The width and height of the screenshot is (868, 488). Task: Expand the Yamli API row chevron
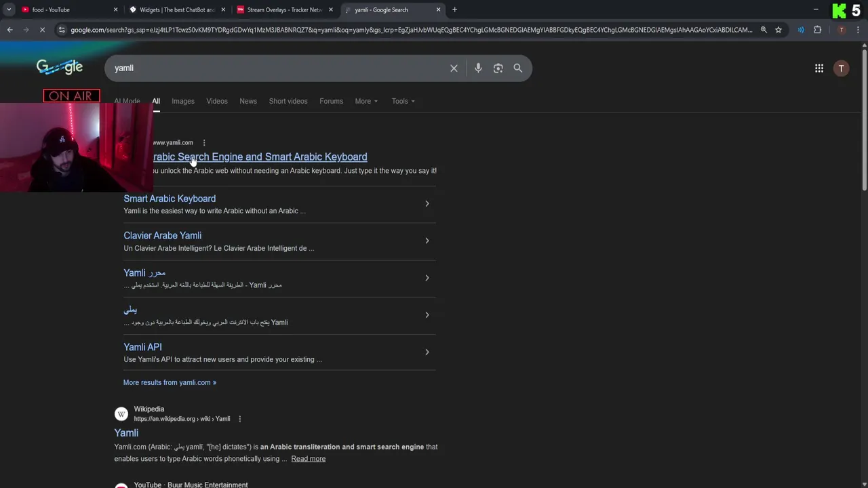(x=427, y=352)
